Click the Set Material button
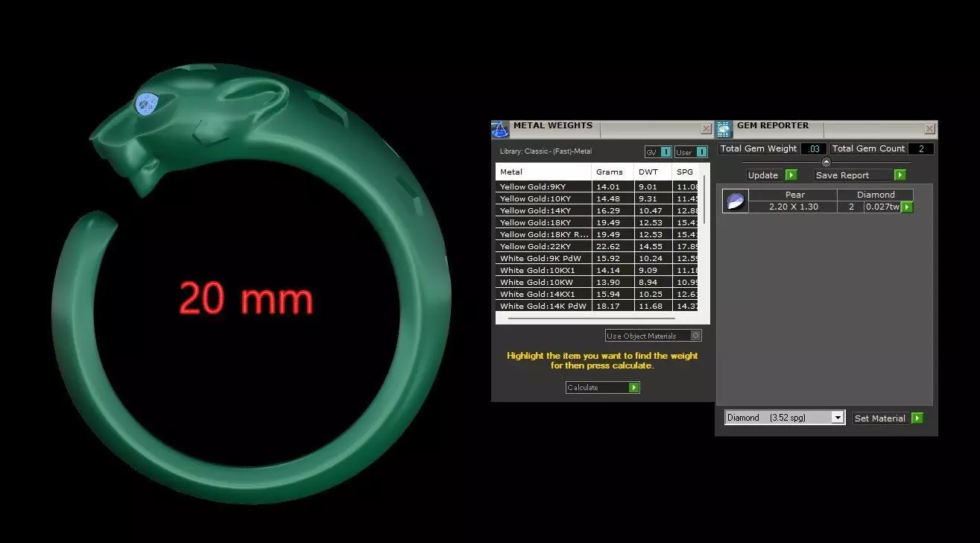The image size is (980, 543). (888, 418)
